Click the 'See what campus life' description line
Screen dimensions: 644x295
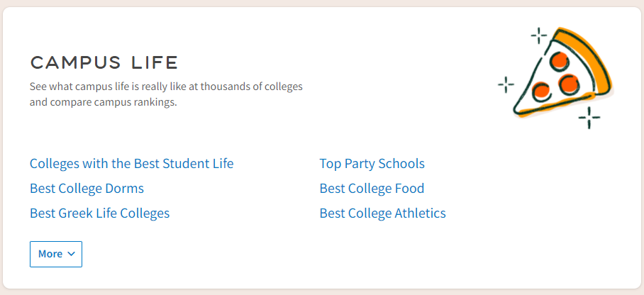tap(166, 87)
